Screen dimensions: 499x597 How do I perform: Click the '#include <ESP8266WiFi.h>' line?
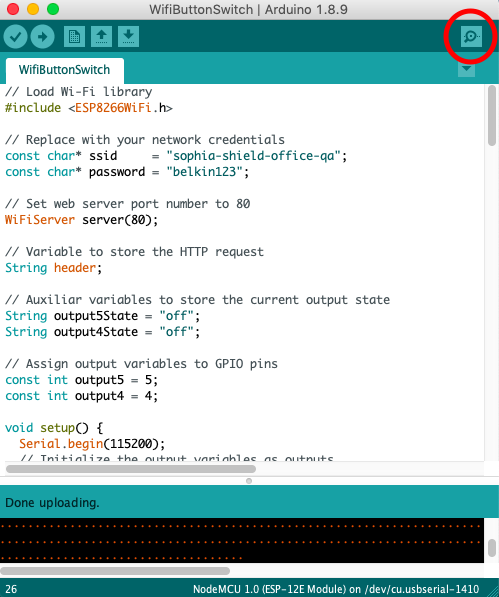(x=89, y=108)
